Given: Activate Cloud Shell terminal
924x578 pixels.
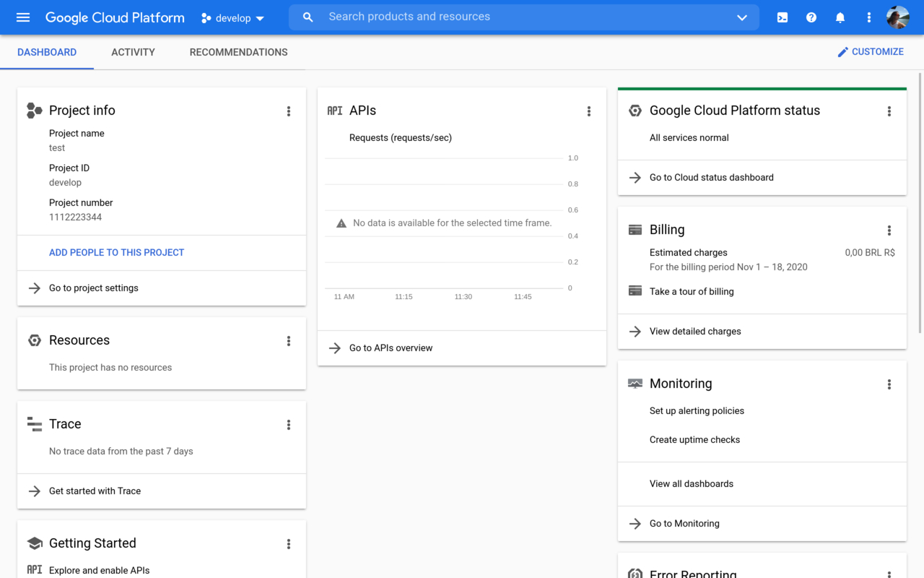Looking at the screenshot, I should (782, 17).
